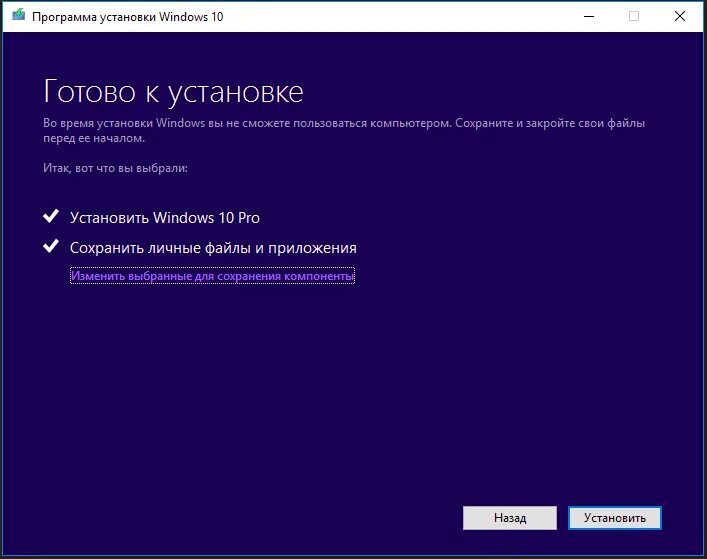Select the heading Готово к установке
This screenshot has height=559, width=707.
(x=173, y=92)
